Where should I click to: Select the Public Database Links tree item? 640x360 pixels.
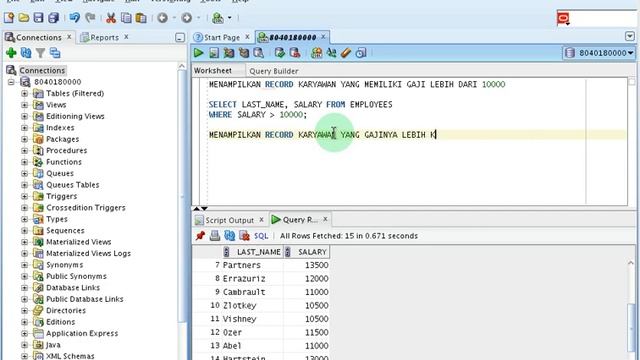84,299
